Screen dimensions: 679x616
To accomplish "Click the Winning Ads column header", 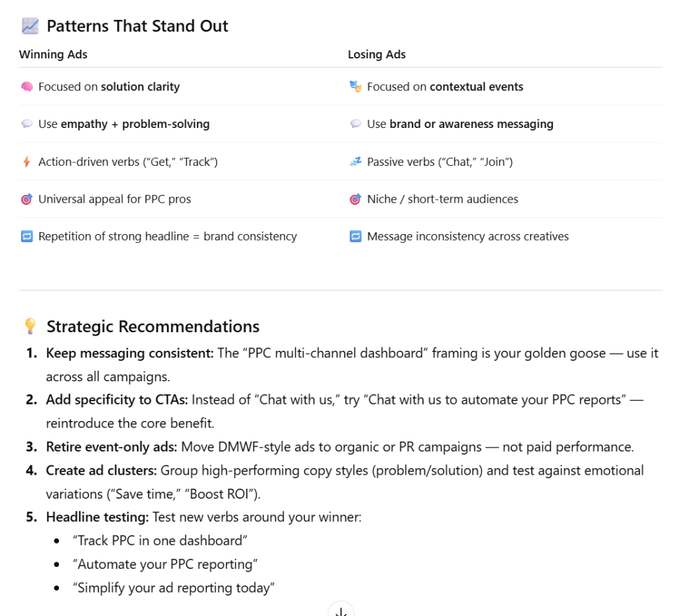I will (x=53, y=54).
